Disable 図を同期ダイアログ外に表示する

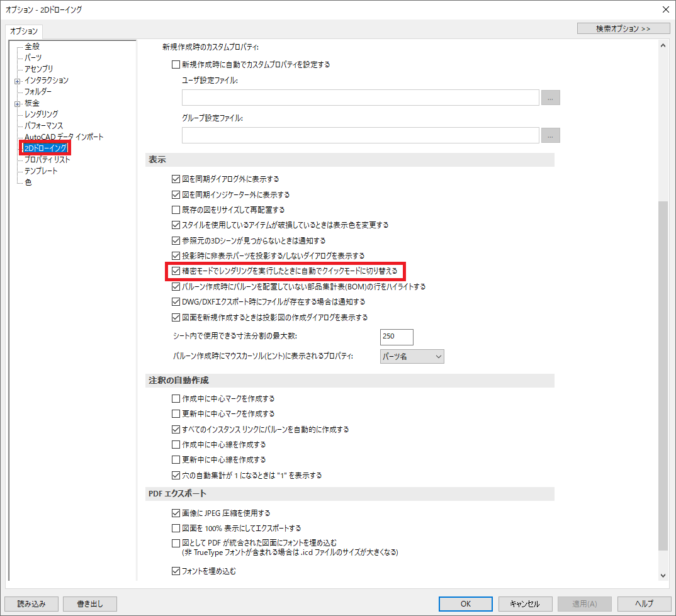click(x=177, y=179)
